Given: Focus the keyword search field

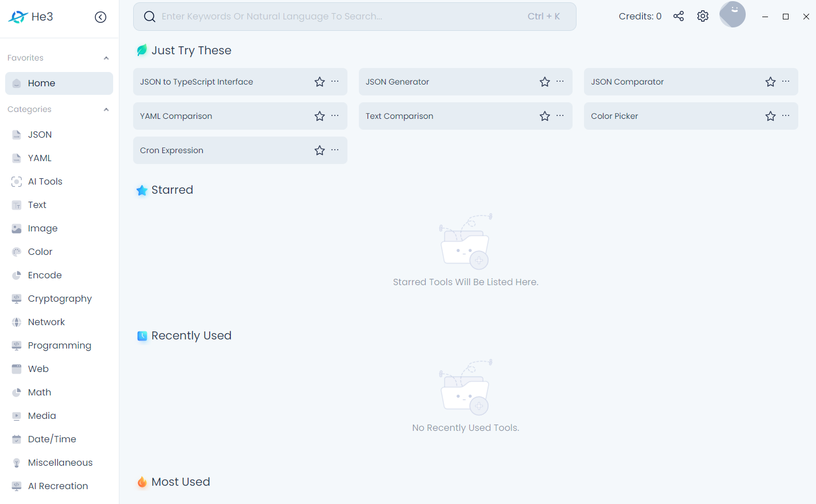Looking at the screenshot, I should click(343, 17).
